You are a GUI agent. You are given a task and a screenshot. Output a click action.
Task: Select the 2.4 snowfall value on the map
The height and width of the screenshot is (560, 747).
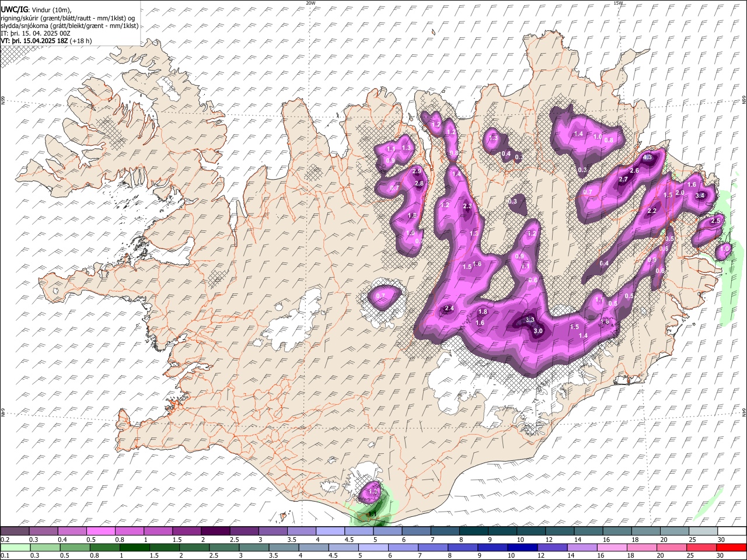click(449, 308)
